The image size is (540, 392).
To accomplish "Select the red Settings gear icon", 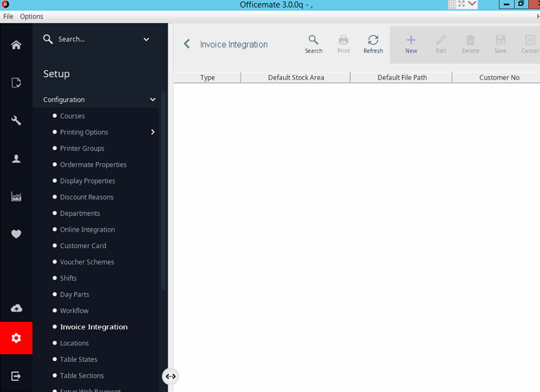I will (16, 338).
